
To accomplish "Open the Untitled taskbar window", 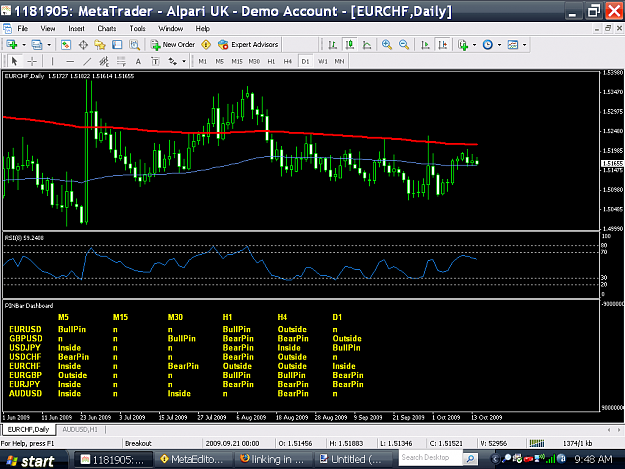I will coord(352,459).
